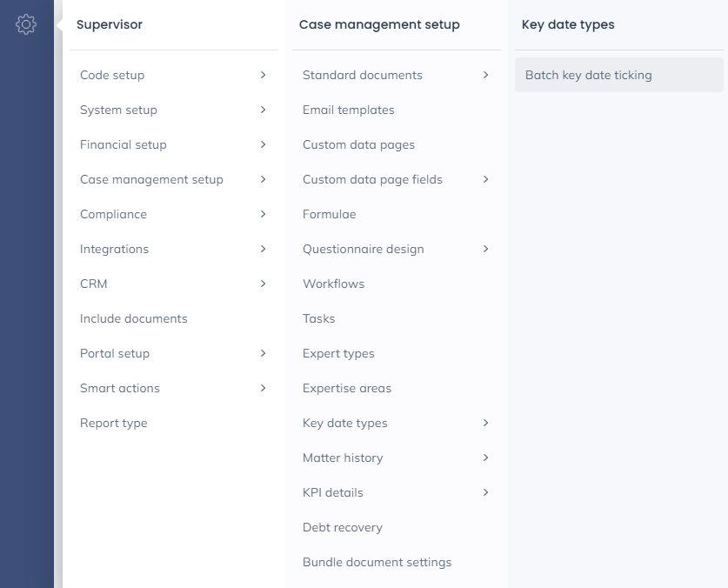
Task: Open the Email templates menu item
Action: click(x=349, y=110)
